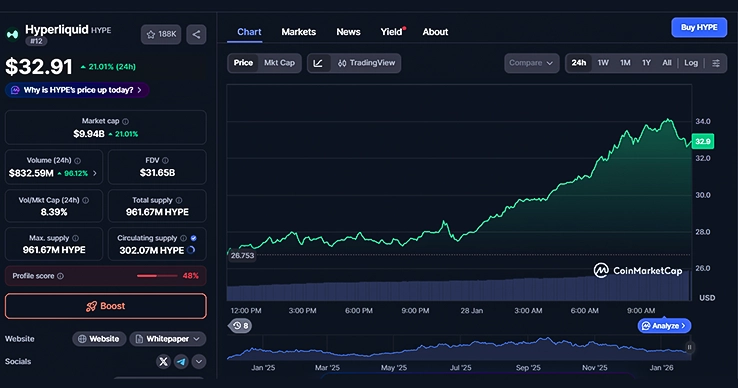
Task: Click the pause handle on range navigator
Action: tap(690, 348)
